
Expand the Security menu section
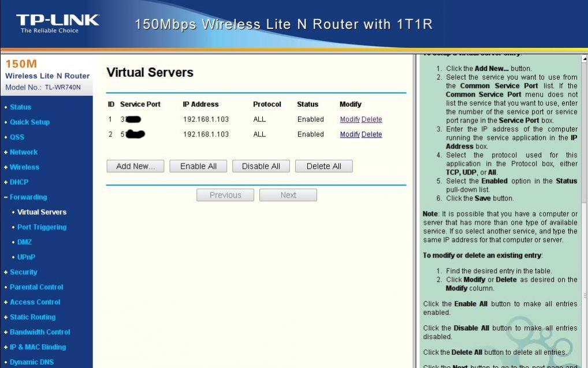(23, 272)
